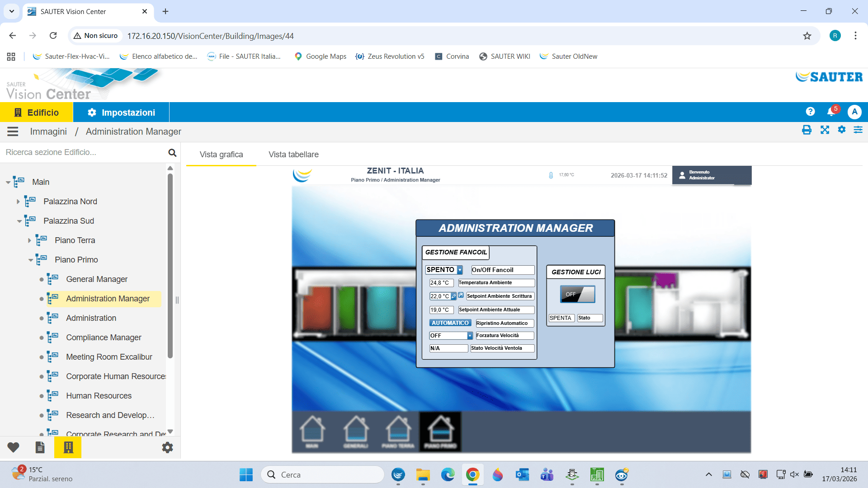The image size is (868, 488).
Task: Click the document icon in bottom sidebar
Action: coord(40,447)
